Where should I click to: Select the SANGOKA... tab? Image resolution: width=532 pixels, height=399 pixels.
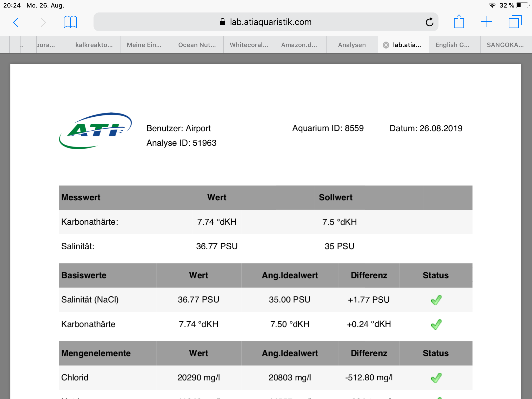(505, 45)
